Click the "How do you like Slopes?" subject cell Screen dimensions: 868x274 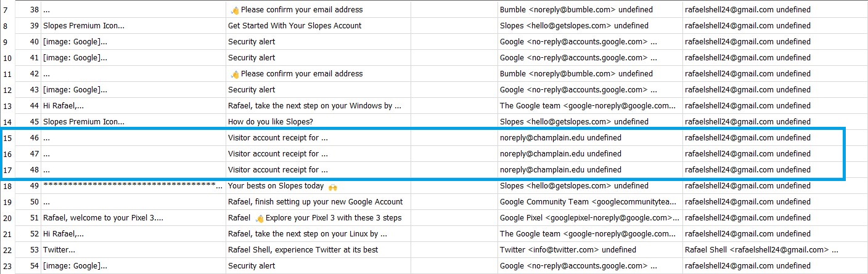[274, 122]
